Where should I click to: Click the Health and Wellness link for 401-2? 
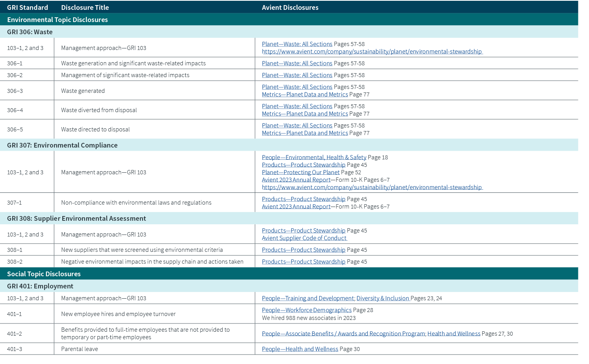(x=453, y=333)
